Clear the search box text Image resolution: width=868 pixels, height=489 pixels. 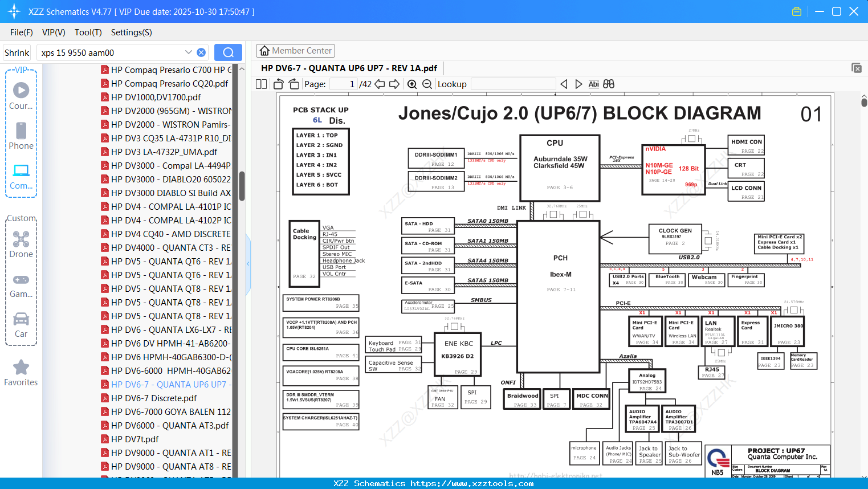pyautogui.click(x=201, y=52)
